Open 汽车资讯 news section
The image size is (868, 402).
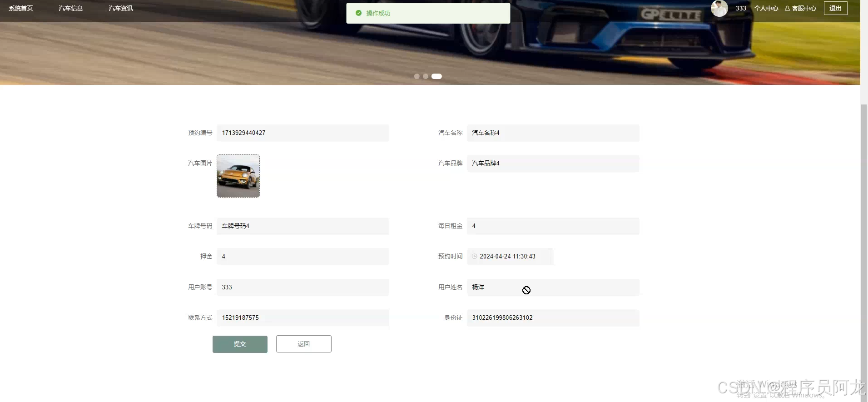121,8
